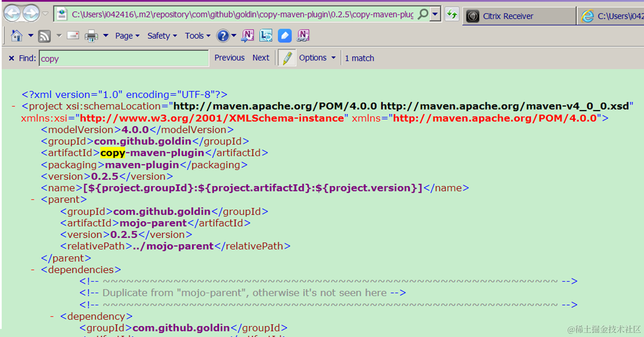Open the Home button dropdown arrow
Screen dimensions: 644x337
30,35
